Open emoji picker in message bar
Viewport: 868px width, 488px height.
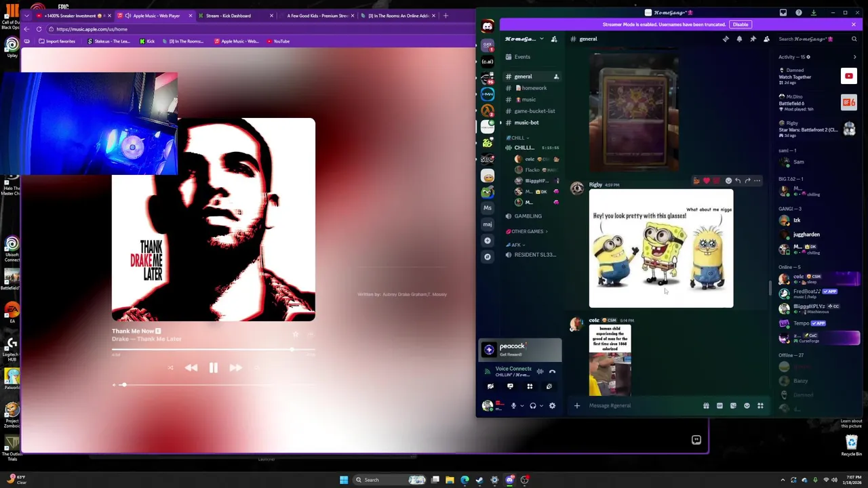click(x=747, y=406)
